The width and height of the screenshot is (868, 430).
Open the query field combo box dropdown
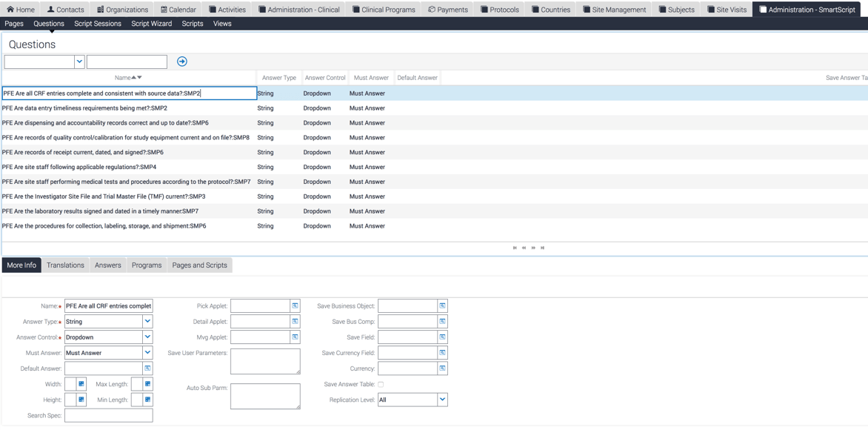tap(78, 62)
